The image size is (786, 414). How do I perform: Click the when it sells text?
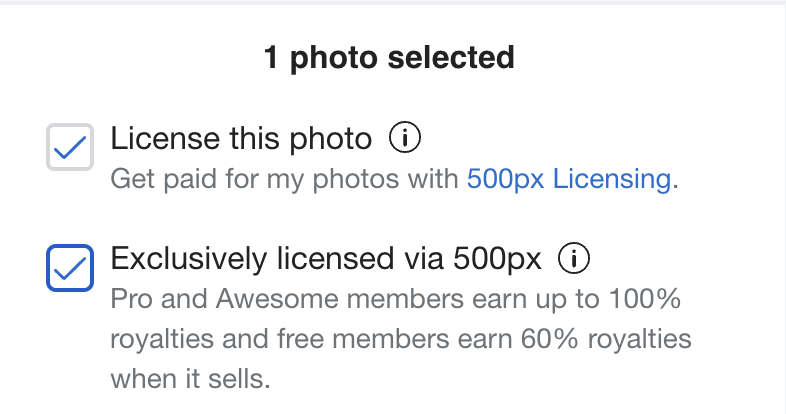pos(190,378)
